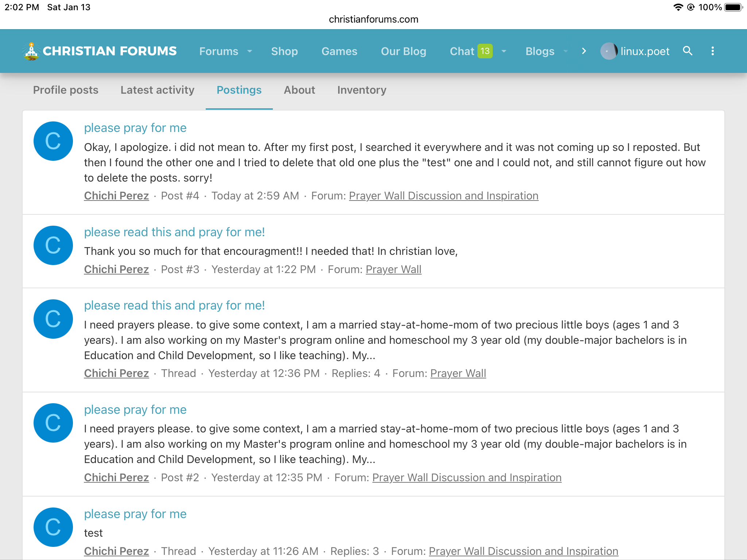Open the three-dot more options menu

pos(712,51)
